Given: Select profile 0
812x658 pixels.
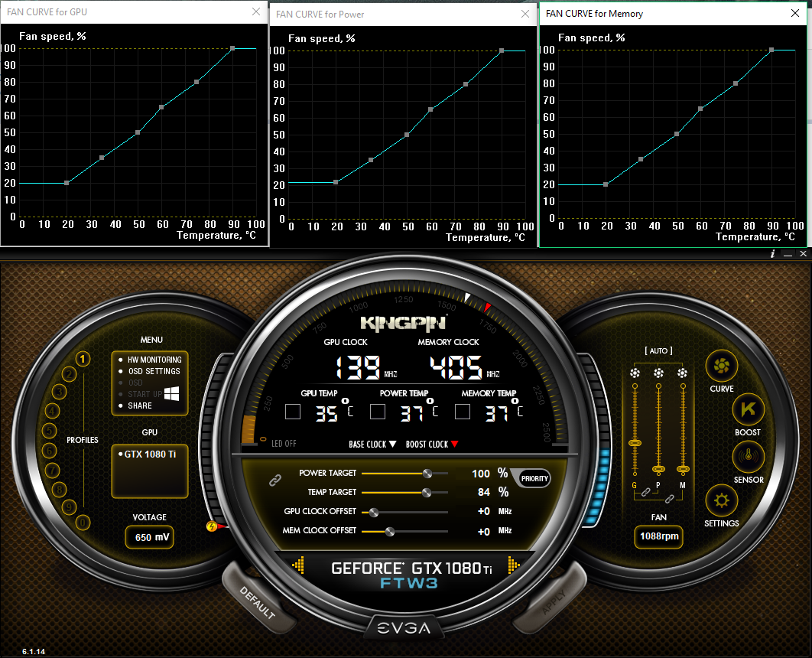Looking at the screenshot, I should coord(83,523).
